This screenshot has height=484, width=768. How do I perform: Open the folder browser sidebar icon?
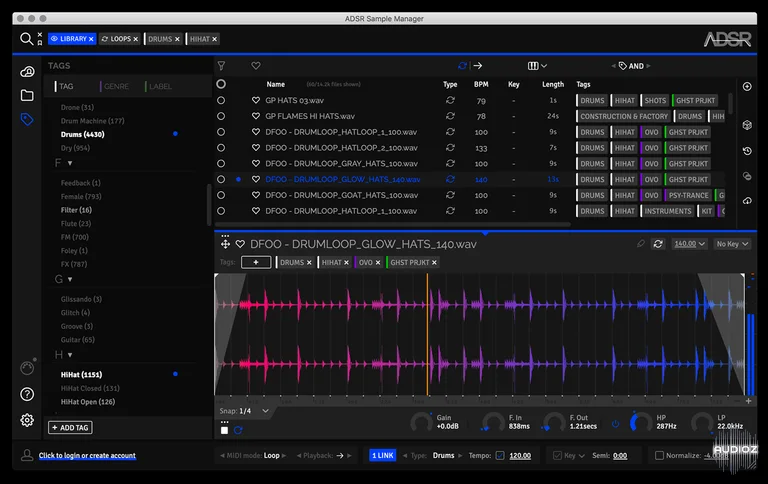pos(27,96)
